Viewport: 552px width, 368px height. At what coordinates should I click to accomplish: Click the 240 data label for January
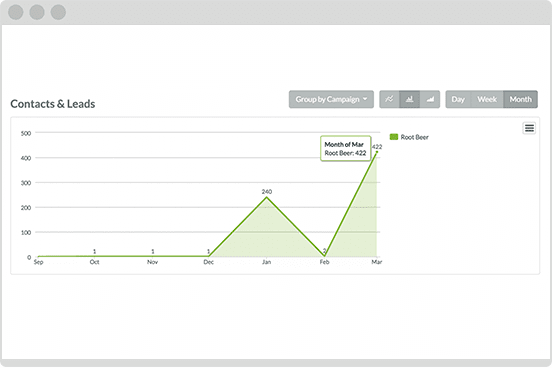(x=267, y=192)
